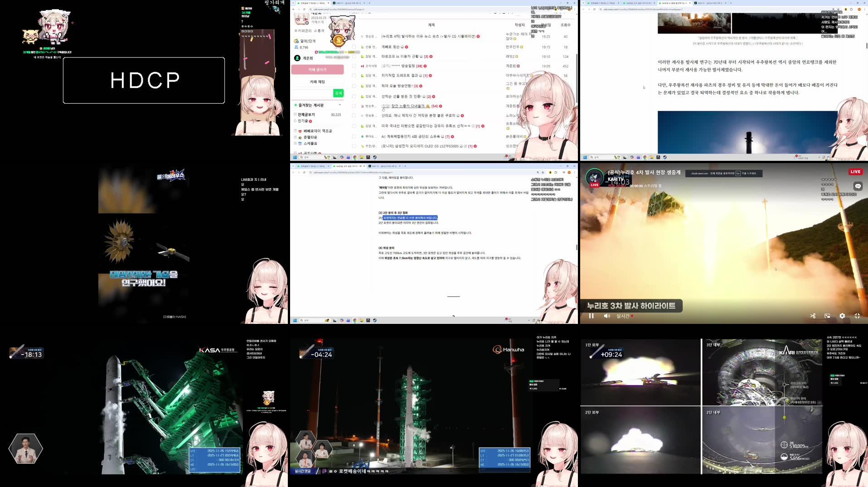Open the live player settings gear
868x487 pixels.
[x=842, y=315]
